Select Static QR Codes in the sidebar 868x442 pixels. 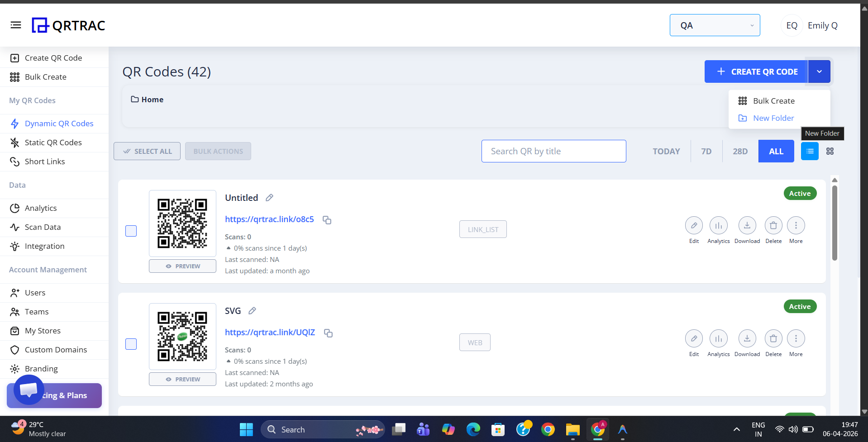click(x=53, y=142)
